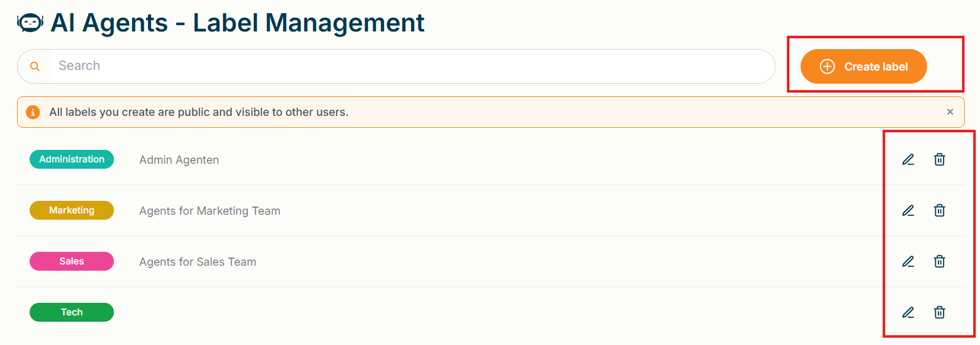Remove the Sales label via trash icon
This screenshot has height=345, width=980.
(939, 261)
